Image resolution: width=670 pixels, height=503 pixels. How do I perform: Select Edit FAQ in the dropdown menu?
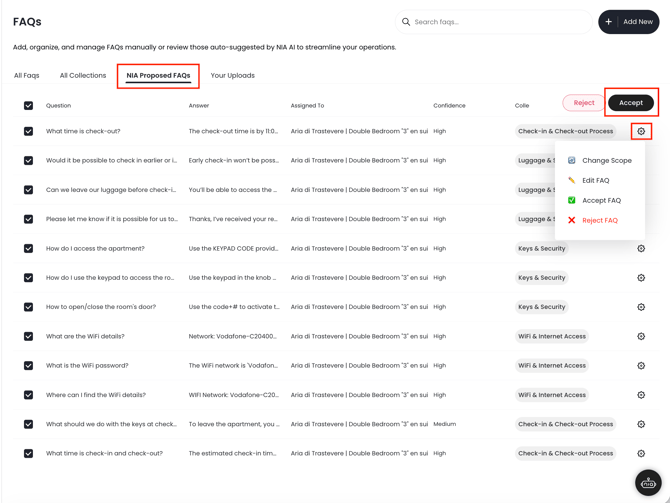[x=595, y=180]
